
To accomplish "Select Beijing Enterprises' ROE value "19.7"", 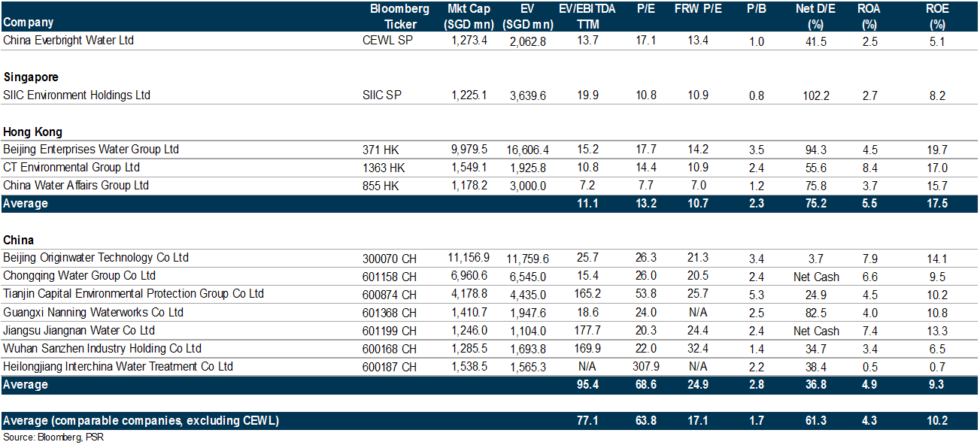I will [937, 150].
